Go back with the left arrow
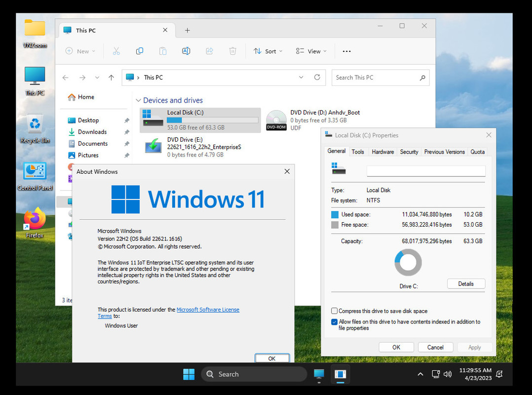The height and width of the screenshot is (395, 532). (66, 78)
